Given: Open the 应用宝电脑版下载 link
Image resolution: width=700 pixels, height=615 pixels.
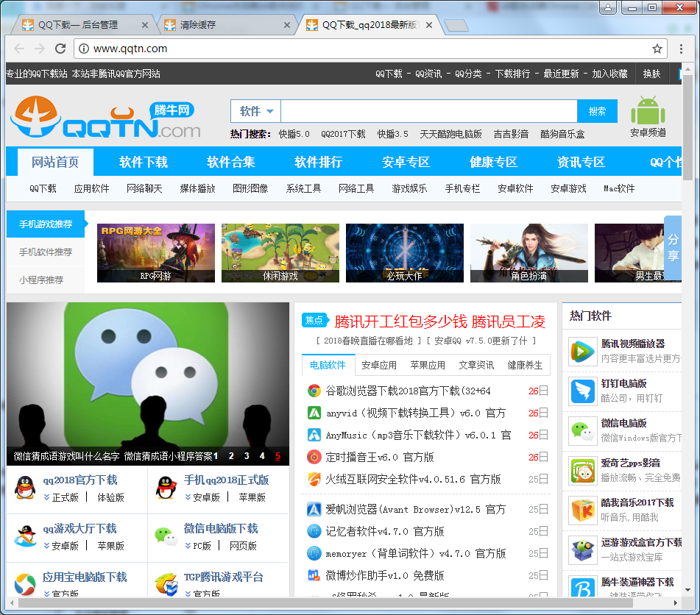Looking at the screenshot, I should pyautogui.click(x=85, y=577).
